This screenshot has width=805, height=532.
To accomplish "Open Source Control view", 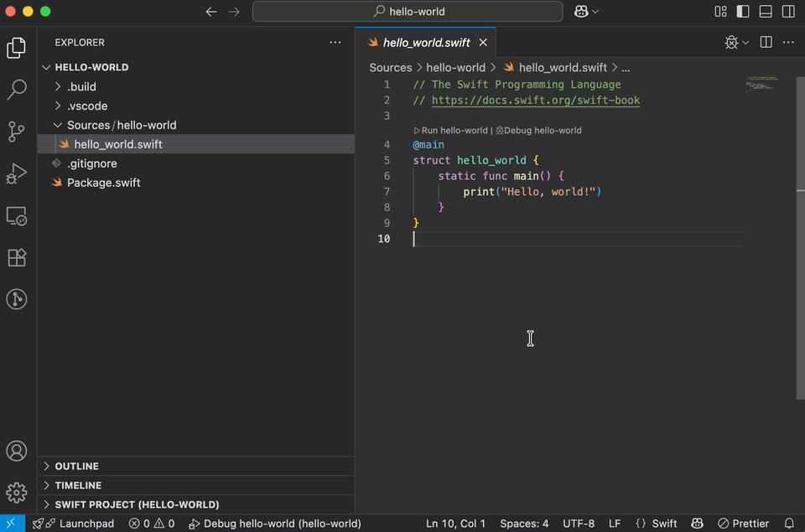I will pyautogui.click(x=17, y=132).
